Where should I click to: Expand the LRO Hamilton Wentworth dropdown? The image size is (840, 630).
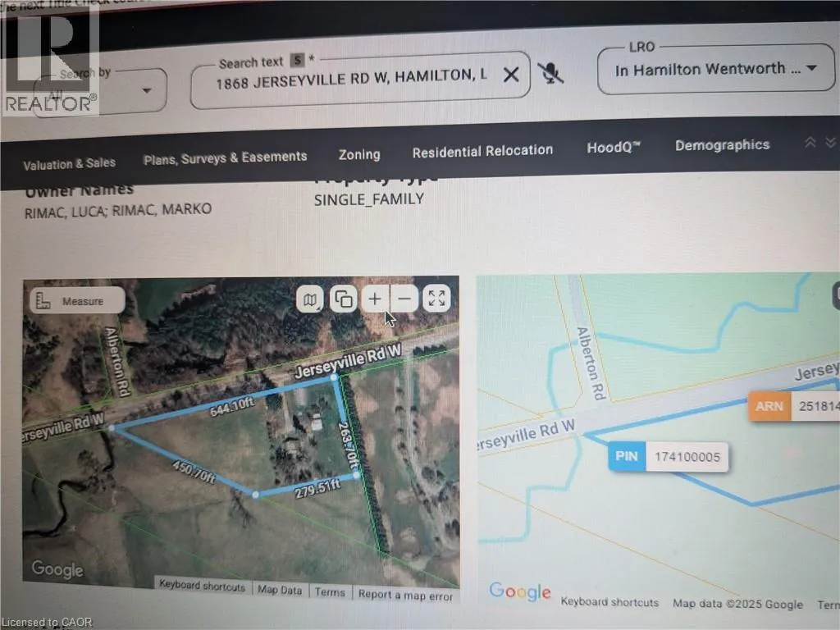pyautogui.click(x=715, y=69)
